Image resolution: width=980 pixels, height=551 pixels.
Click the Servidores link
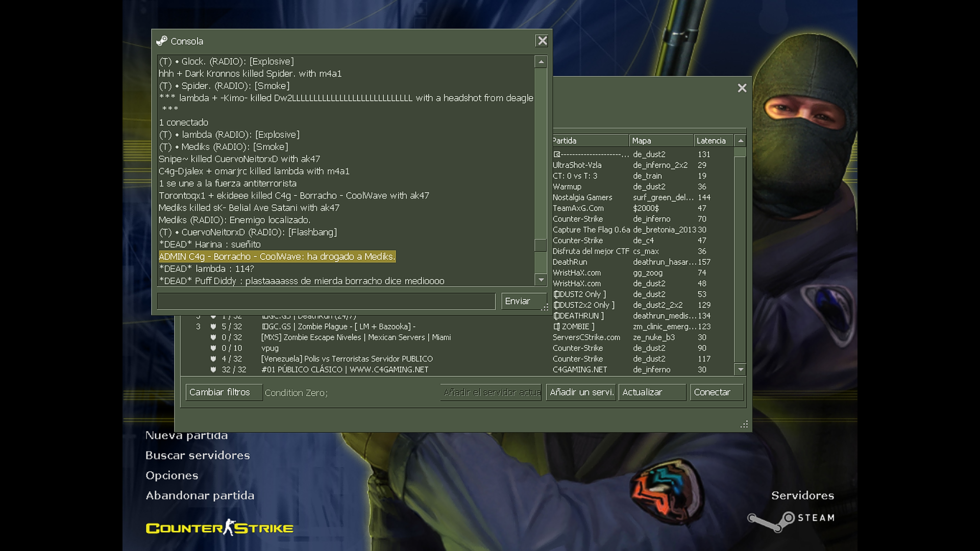(x=802, y=495)
